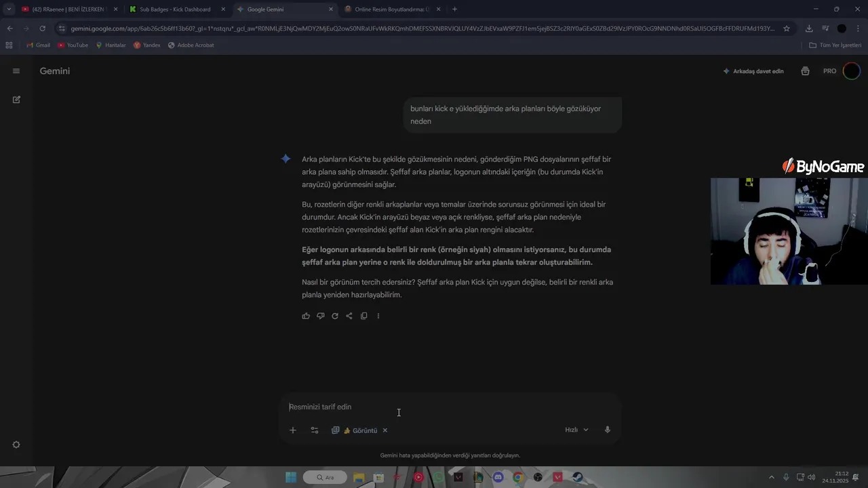Open the volume control in tray
Viewport: 868px width, 488px height.
(x=812, y=477)
